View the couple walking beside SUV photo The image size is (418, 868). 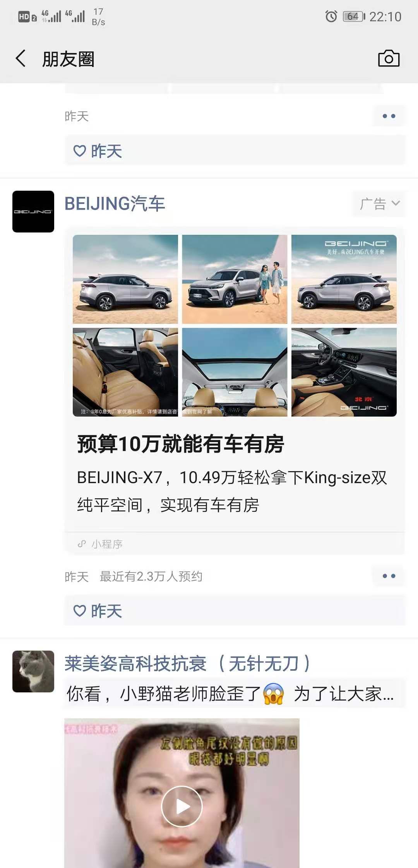click(x=235, y=279)
